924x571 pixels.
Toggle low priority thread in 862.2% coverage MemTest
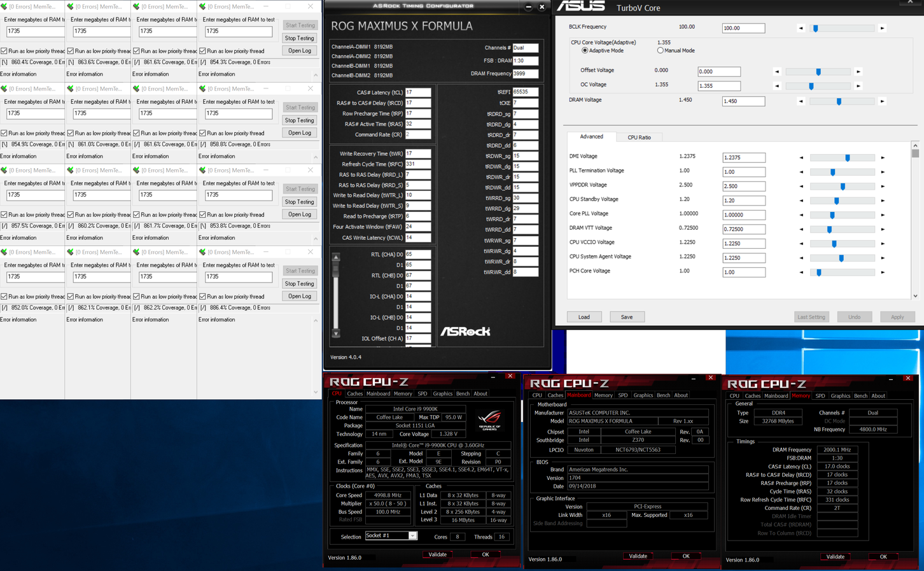(136, 297)
